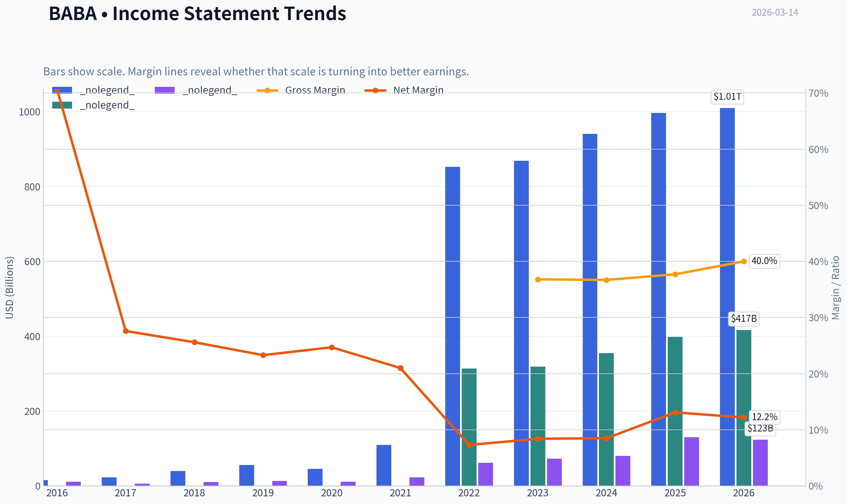Select the Gross Margin point for 2024
The height and width of the screenshot is (504, 847).
(606, 280)
